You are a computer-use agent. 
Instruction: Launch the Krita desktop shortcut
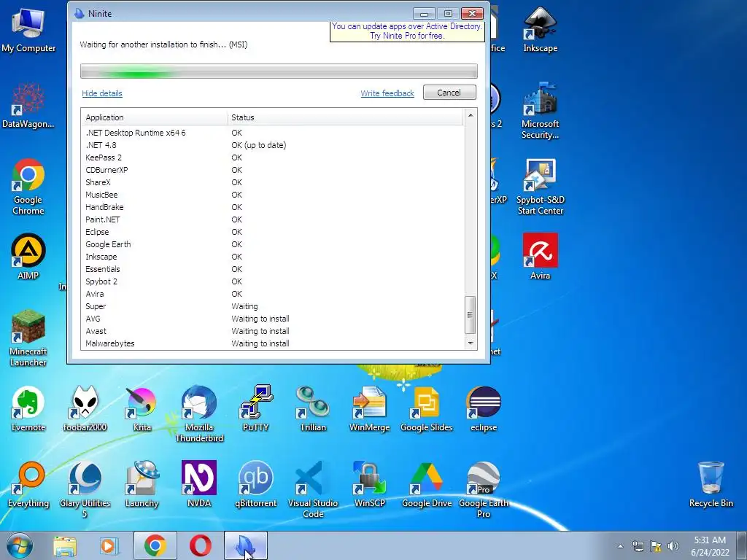(142, 408)
